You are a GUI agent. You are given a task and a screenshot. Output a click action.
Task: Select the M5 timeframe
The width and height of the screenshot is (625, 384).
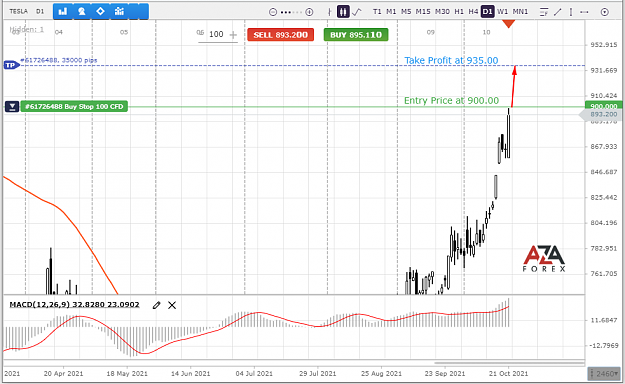(x=406, y=12)
